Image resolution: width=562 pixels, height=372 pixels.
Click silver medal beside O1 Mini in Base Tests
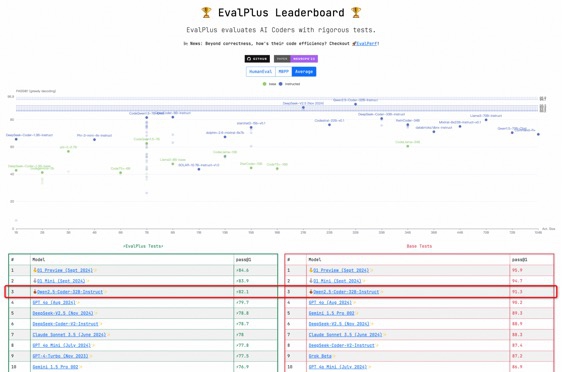pos(311,281)
